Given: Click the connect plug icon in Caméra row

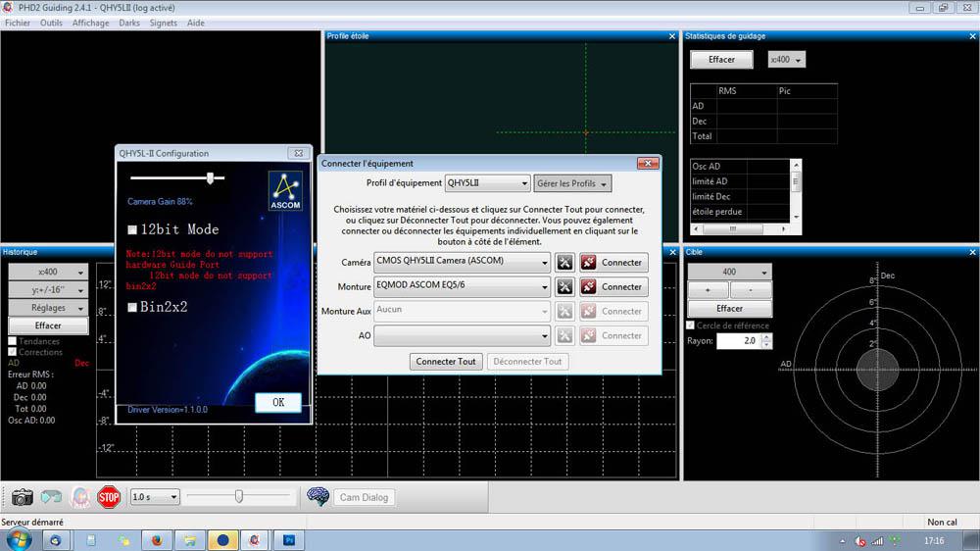Looking at the screenshot, I should 588,263.
